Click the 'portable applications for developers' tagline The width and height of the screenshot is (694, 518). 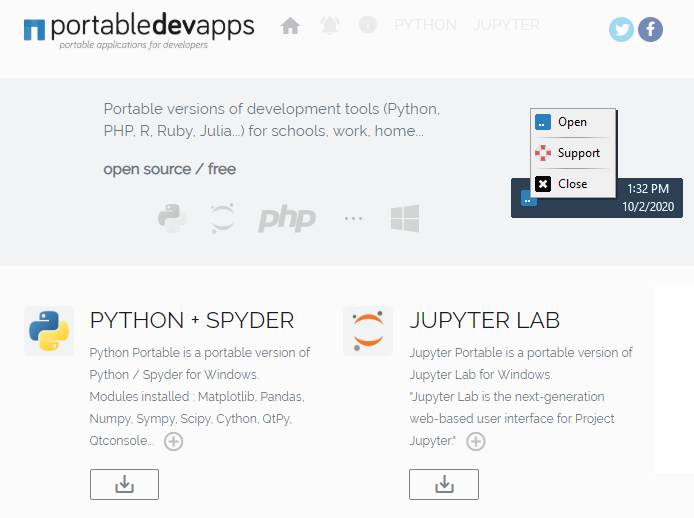tap(133, 45)
